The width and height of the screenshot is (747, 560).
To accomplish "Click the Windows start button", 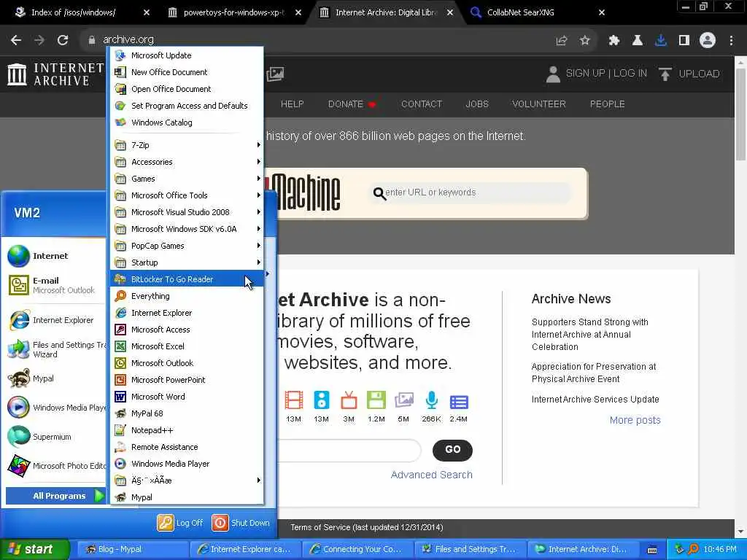I will click(34, 549).
